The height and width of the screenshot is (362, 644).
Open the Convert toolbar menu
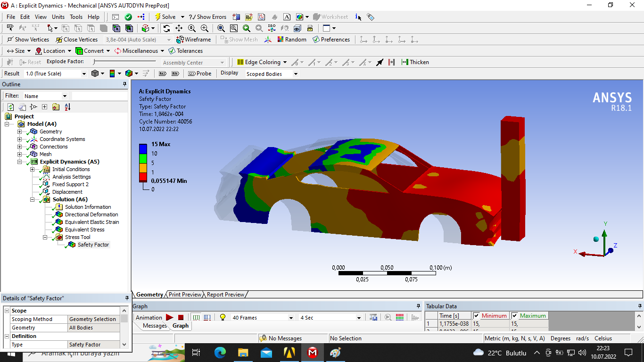click(x=93, y=51)
